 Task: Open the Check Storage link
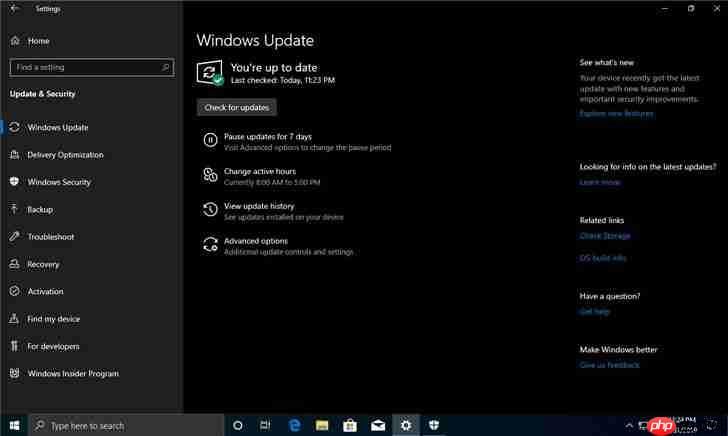tap(605, 236)
